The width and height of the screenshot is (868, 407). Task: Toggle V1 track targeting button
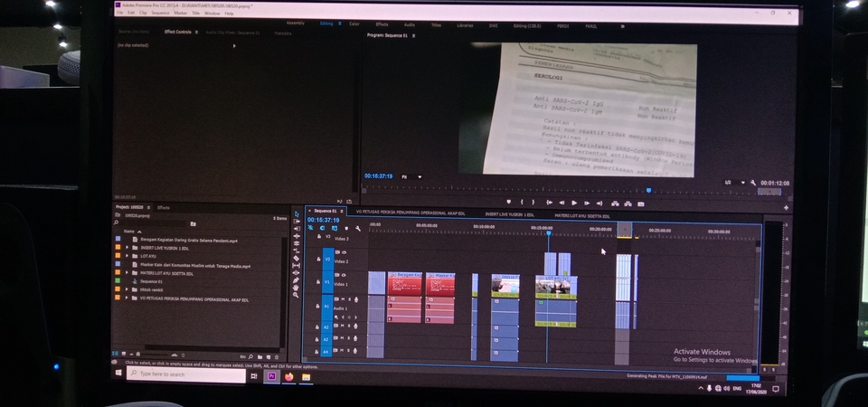click(327, 282)
